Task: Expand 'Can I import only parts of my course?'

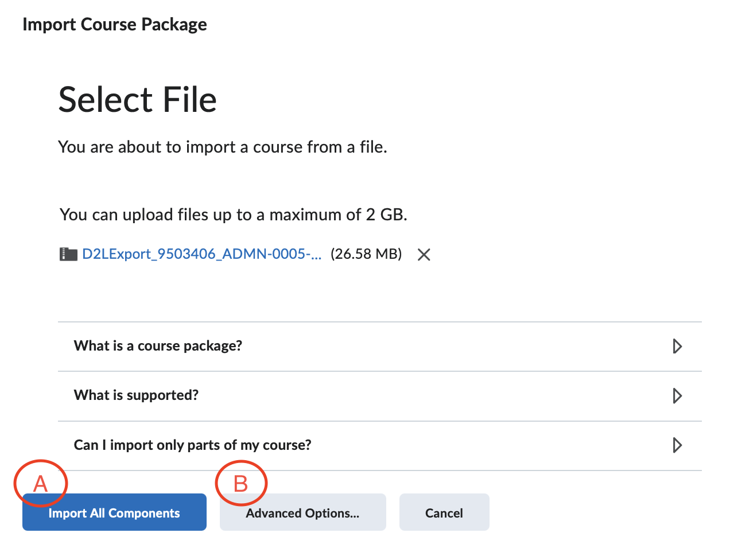Action: (x=192, y=445)
